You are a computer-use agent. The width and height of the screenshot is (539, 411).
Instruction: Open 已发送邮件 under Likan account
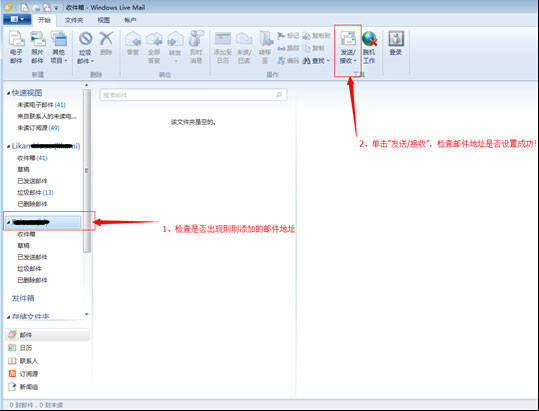32,181
